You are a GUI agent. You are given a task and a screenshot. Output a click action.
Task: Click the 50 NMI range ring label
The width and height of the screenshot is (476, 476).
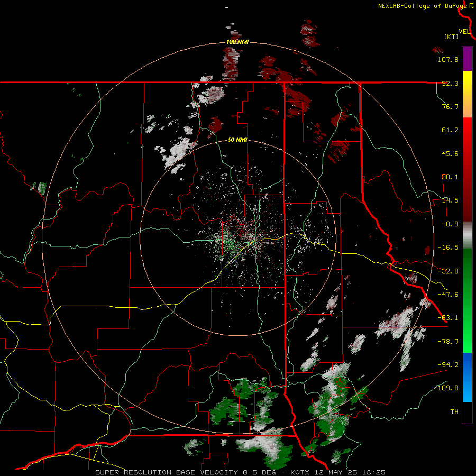tap(237, 140)
